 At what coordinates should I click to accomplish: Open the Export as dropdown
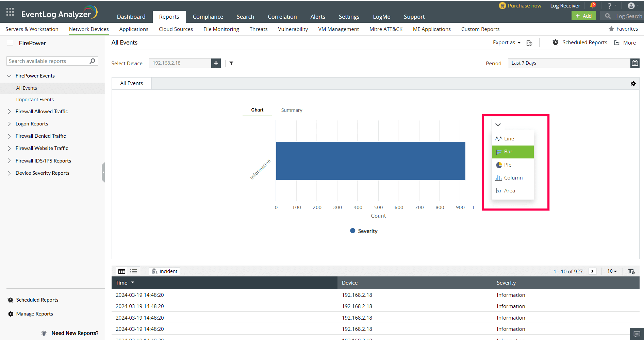507,42
